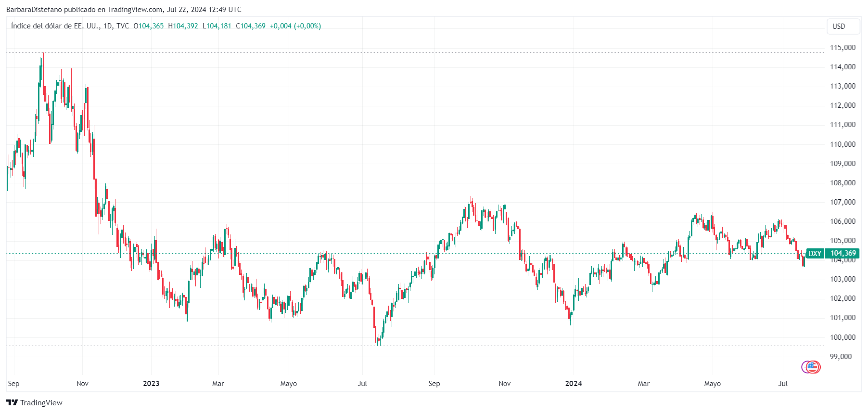The image size is (868, 413).
Task: Click the US flag event icon
Action: point(813,367)
